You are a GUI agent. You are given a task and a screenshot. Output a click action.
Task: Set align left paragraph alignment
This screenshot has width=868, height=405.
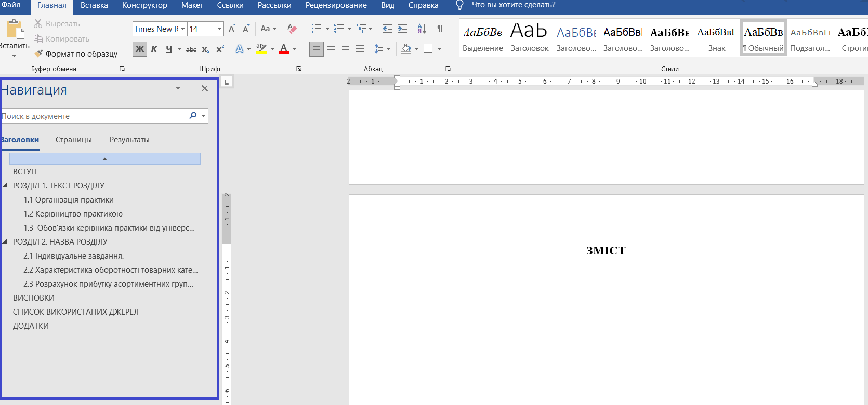tap(316, 49)
